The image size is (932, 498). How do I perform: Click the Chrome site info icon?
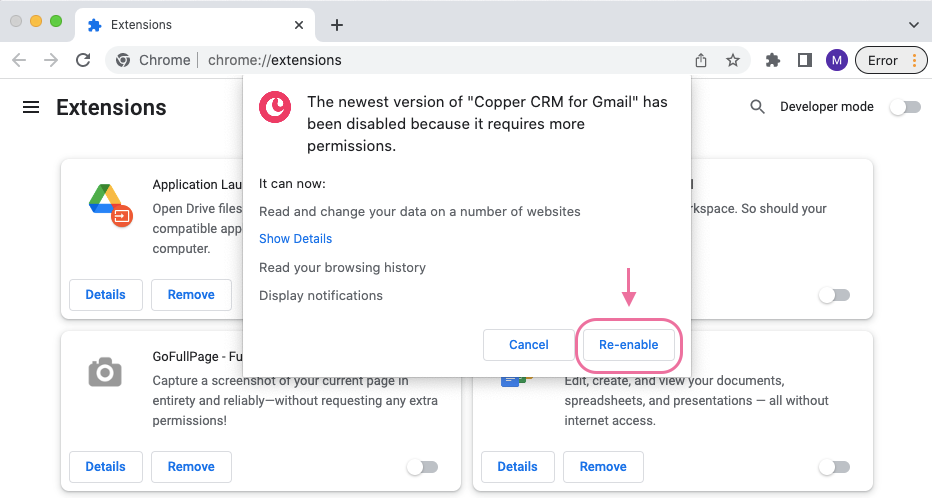tap(123, 60)
